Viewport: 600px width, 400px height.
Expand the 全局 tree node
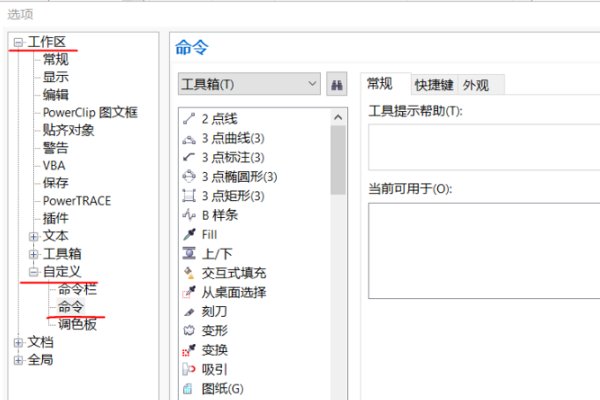pyautogui.click(x=18, y=360)
